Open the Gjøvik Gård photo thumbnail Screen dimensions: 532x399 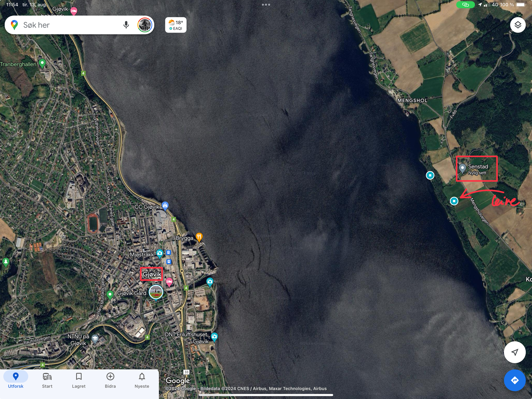click(156, 292)
